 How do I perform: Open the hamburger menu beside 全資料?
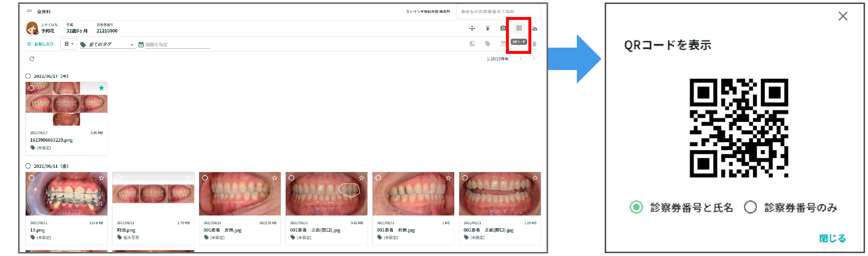pyautogui.click(x=29, y=11)
